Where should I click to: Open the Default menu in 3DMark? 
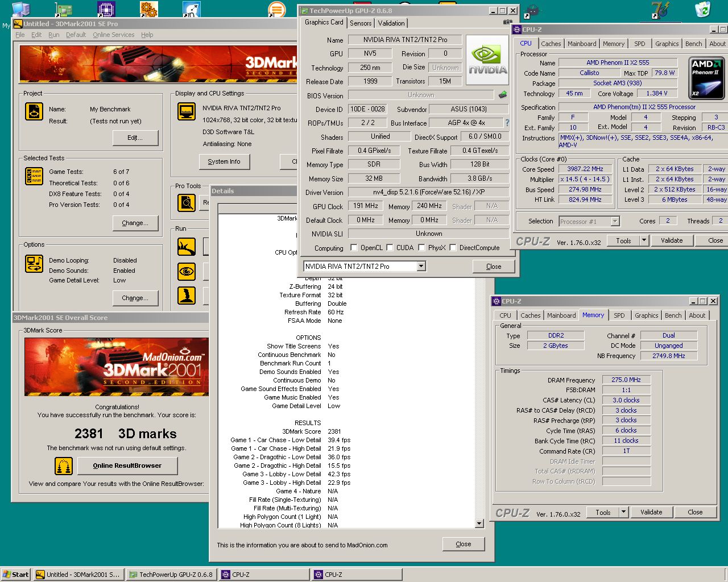[76, 35]
